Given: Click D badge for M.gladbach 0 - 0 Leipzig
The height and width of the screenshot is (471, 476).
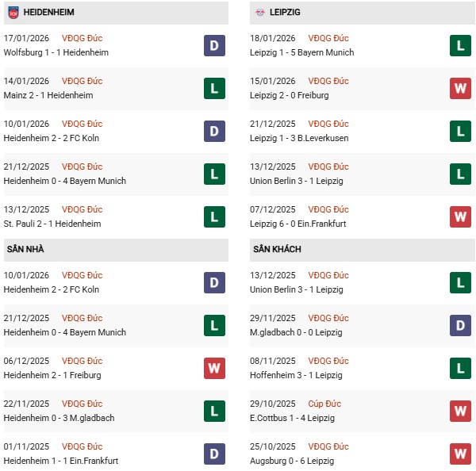Looking at the screenshot, I should pyautogui.click(x=460, y=326).
